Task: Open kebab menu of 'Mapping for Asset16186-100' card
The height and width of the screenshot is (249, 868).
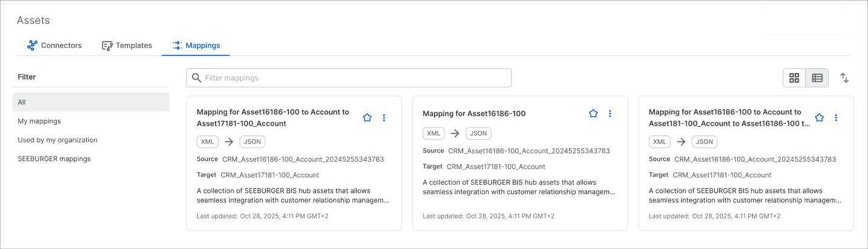Action: [x=610, y=113]
